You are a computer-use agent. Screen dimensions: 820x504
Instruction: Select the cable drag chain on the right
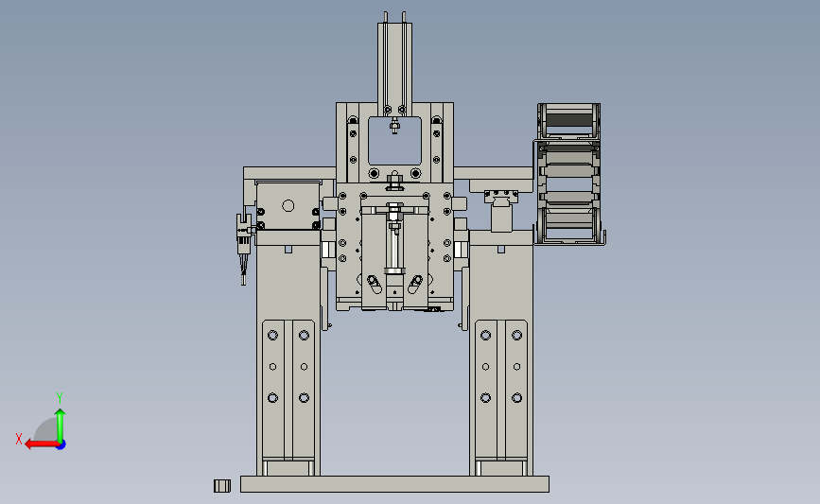pos(569,174)
